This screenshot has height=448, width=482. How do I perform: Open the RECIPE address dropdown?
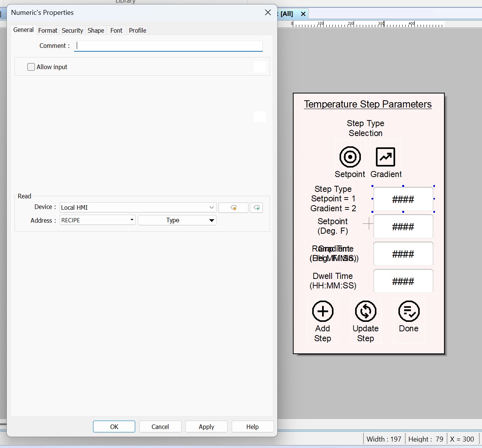click(131, 220)
